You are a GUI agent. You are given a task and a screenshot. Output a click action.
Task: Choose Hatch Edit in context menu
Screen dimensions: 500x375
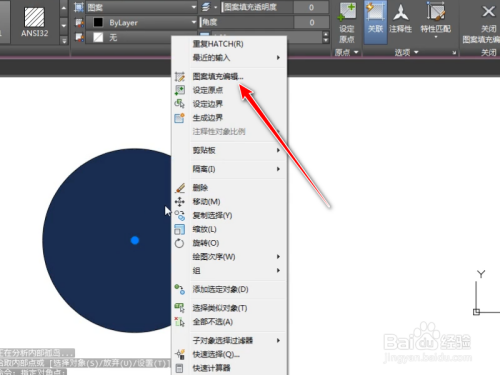229,76
